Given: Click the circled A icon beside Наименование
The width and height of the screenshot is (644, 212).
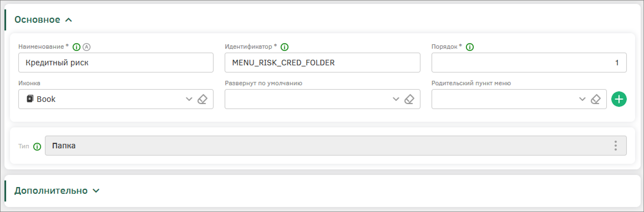Looking at the screenshot, I should [87, 47].
